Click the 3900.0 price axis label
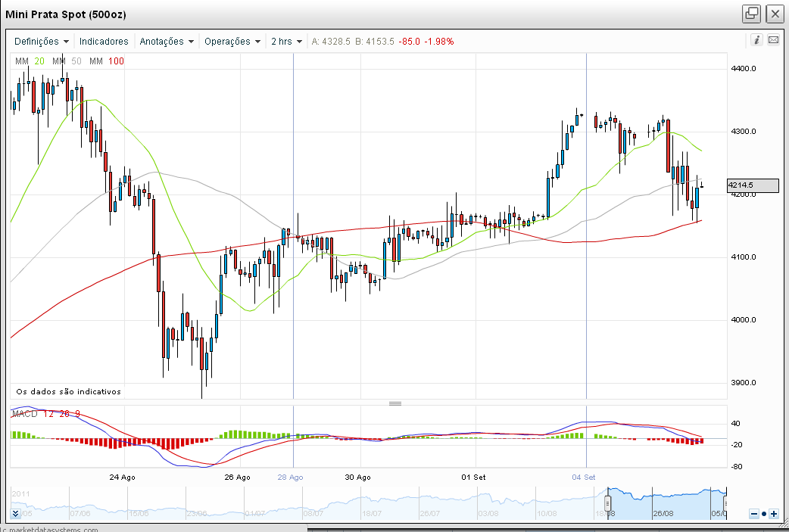This screenshot has width=789, height=532. [x=744, y=383]
